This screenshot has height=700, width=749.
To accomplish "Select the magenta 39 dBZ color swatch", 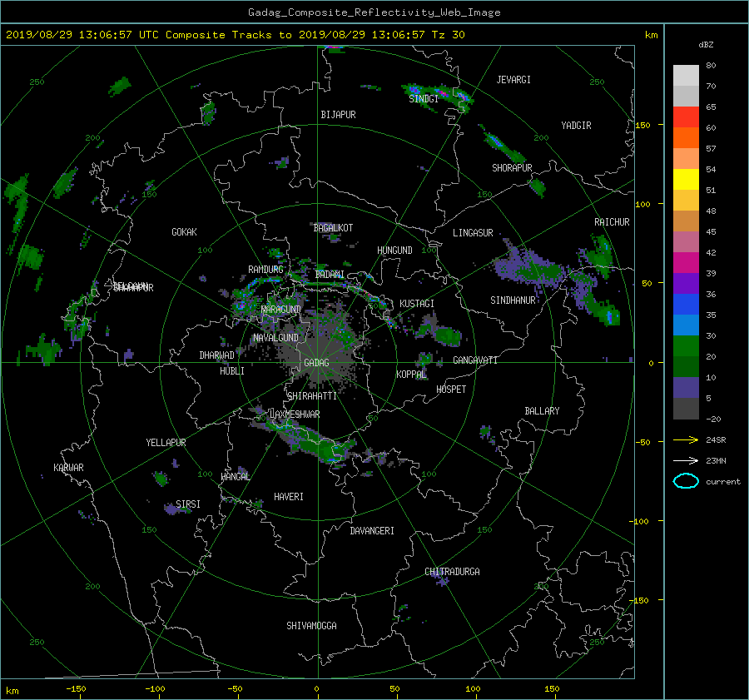I will click(x=686, y=263).
